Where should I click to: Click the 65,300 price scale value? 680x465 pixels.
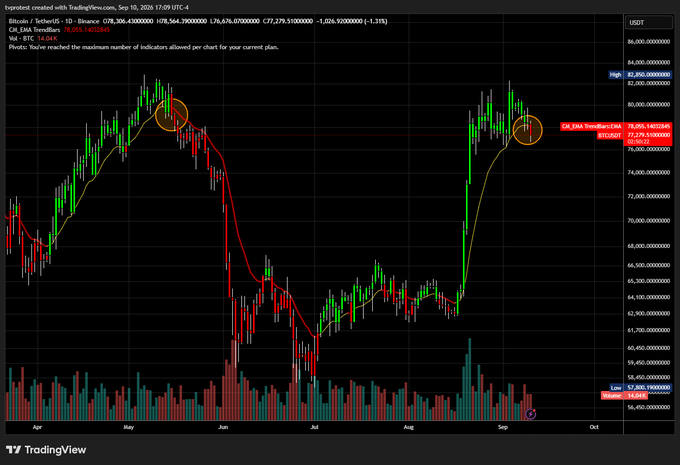[x=649, y=281]
